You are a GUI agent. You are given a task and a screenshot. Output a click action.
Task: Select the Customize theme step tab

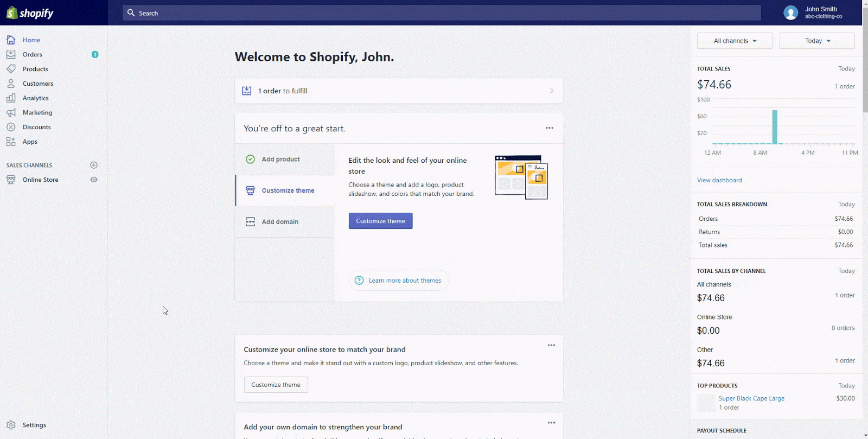[285, 190]
